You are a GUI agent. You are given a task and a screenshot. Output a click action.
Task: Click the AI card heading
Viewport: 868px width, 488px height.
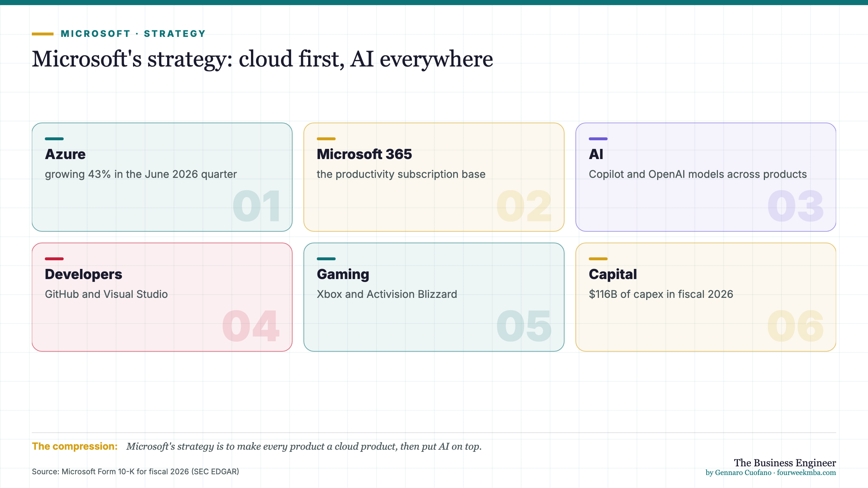(x=596, y=154)
